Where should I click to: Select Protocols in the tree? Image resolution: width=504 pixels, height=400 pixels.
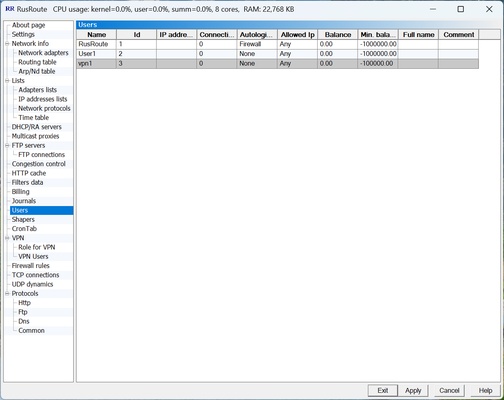pos(25,293)
